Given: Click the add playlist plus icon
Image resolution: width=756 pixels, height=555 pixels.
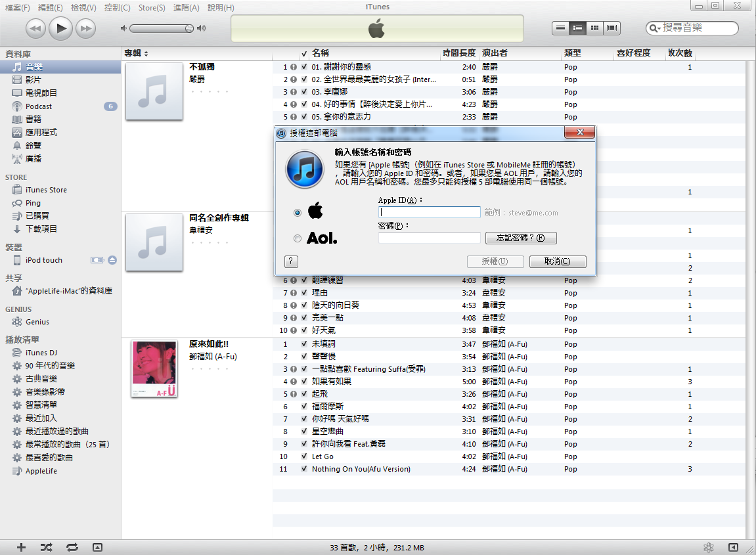Looking at the screenshot, I should pyautogui.click(x=21, y=547).
